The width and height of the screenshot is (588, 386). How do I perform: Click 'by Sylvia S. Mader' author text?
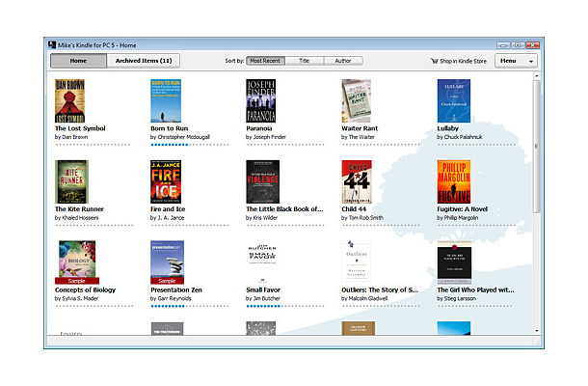point(76,298)
